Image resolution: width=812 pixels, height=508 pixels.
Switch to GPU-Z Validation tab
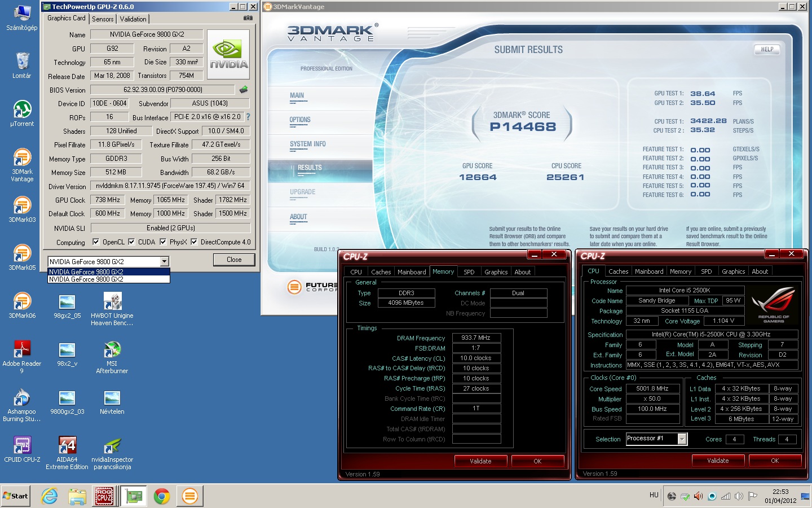(x=133, y=19)
